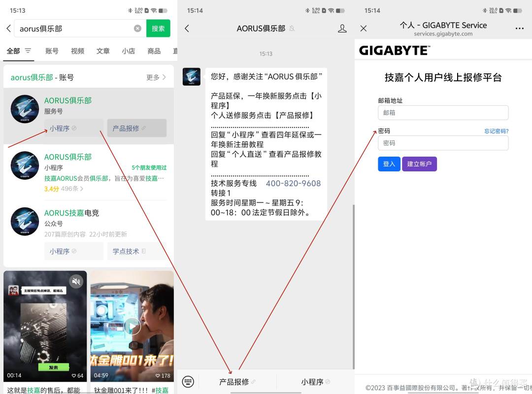
Task: Close the GIGABYTE Service web page
Action: tap(364, 29)
